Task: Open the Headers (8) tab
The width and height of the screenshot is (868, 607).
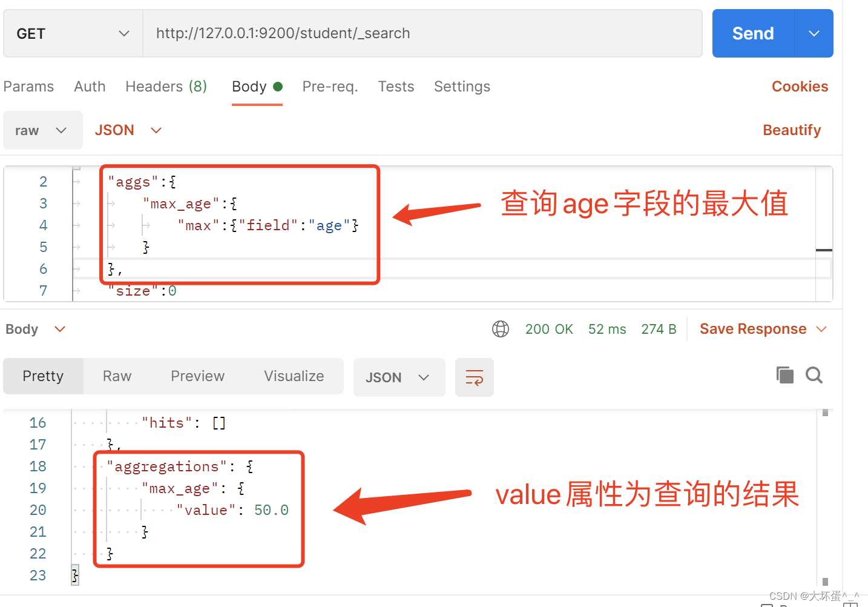Action: tap(166, 87)
